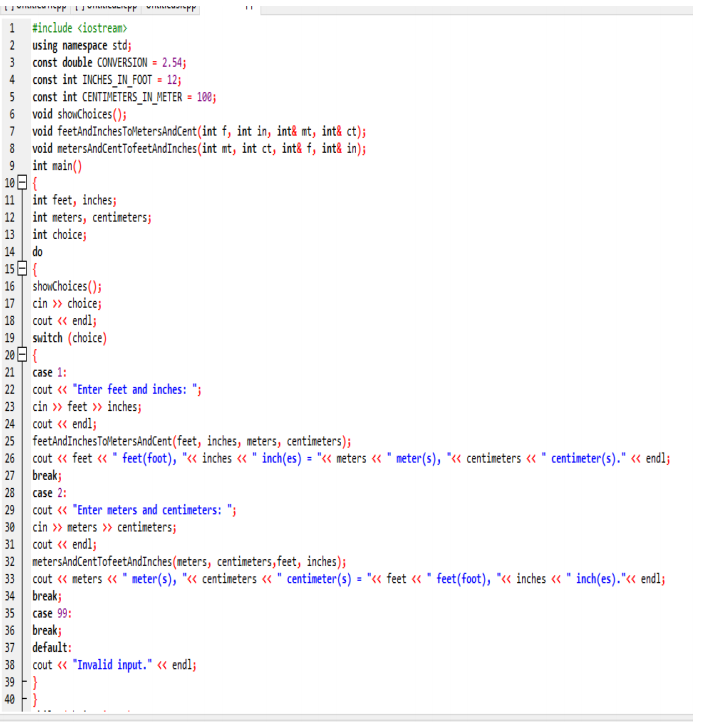The height and width of the screenshot is (727, 713).
Task: Click 'case 2:' label
Action: coord(50,492)
